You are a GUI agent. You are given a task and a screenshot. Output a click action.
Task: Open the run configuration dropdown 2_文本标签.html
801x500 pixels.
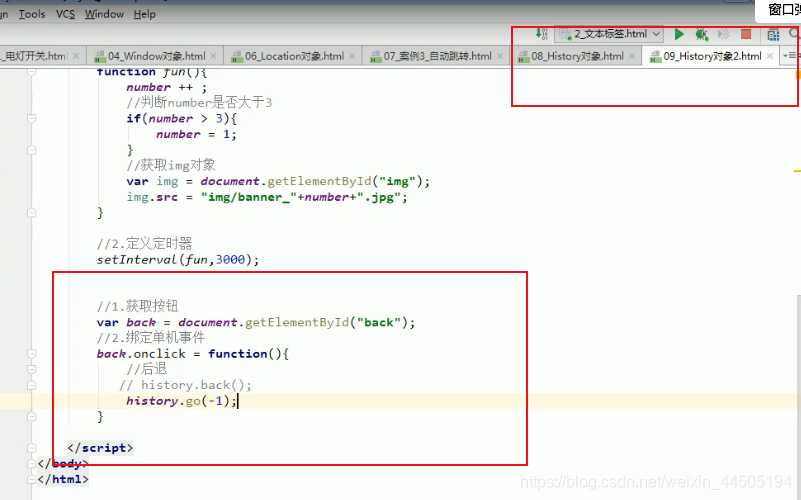[x=609, y=34]
